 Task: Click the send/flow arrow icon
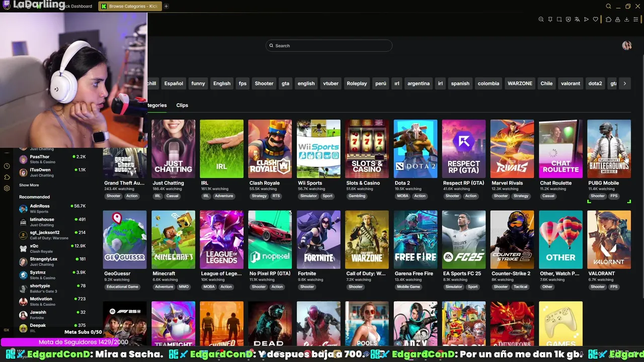pyautogui.click(x=586, y=20)
